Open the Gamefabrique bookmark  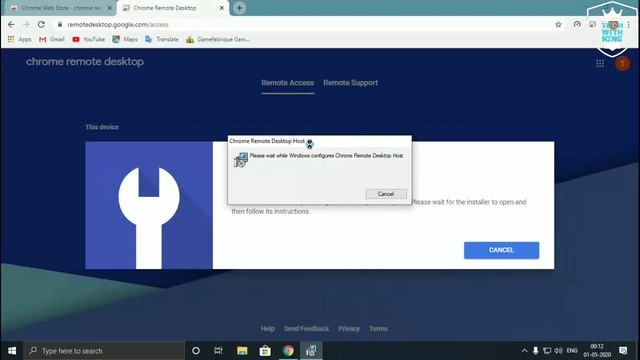(218, 39)
